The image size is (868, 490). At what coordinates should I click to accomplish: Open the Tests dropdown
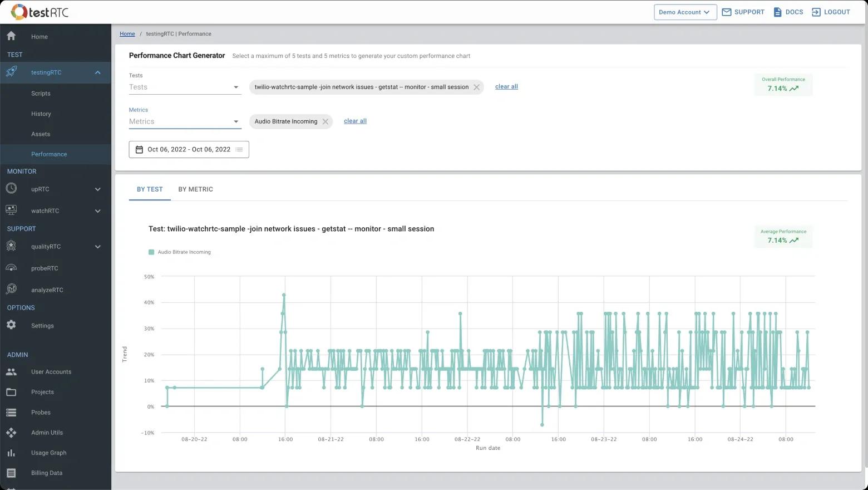[x=185, y=87]
